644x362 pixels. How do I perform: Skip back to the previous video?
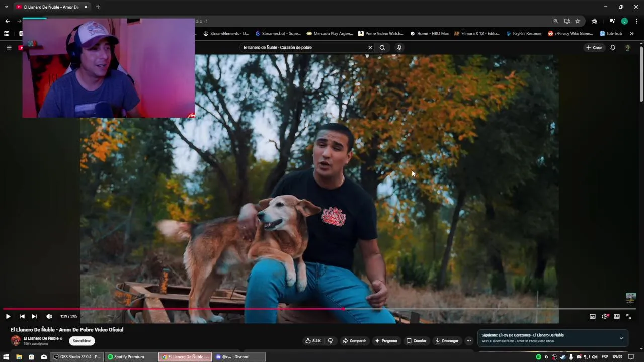pos(22,316)
